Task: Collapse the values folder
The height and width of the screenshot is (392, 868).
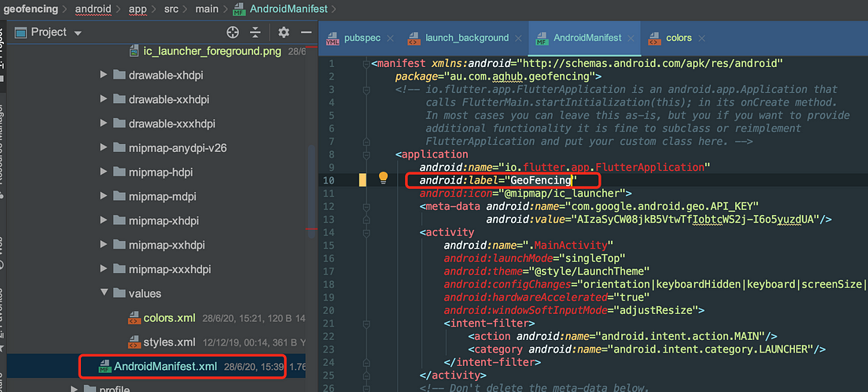Action: 103,293
